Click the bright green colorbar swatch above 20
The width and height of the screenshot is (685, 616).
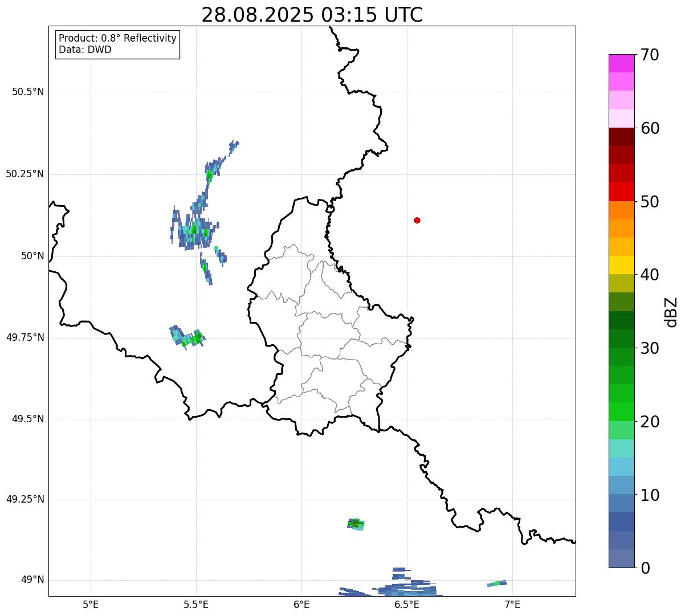pyautogui.click(x=621, y=411)
